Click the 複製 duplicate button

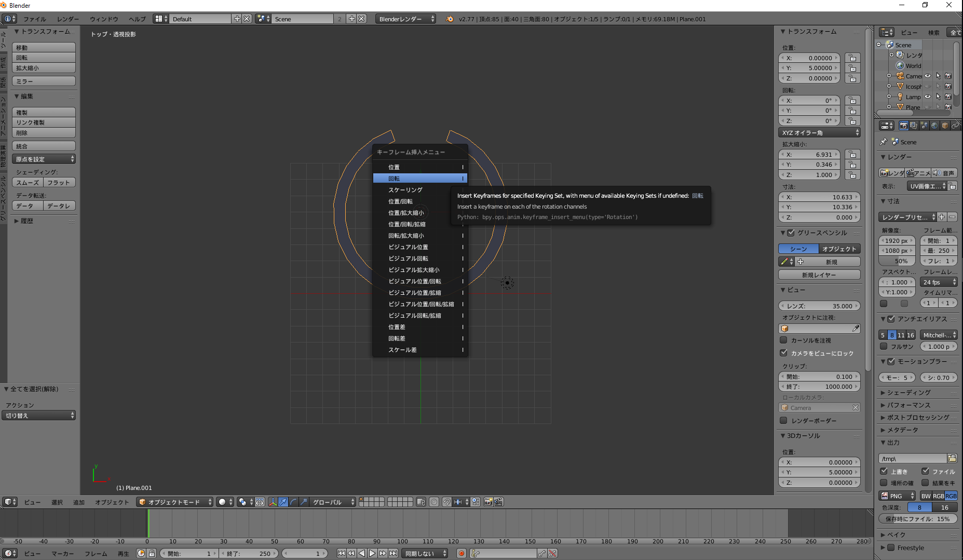tap(44, 112)
